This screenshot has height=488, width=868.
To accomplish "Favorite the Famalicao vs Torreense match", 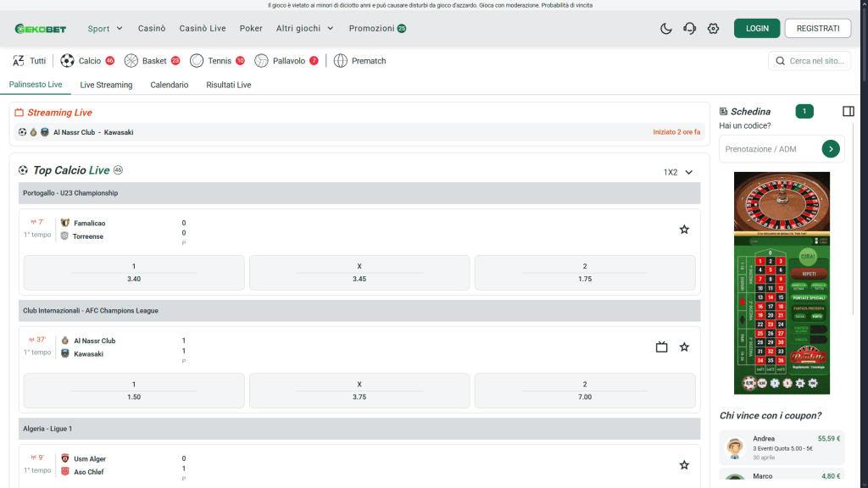I will 684,229.
